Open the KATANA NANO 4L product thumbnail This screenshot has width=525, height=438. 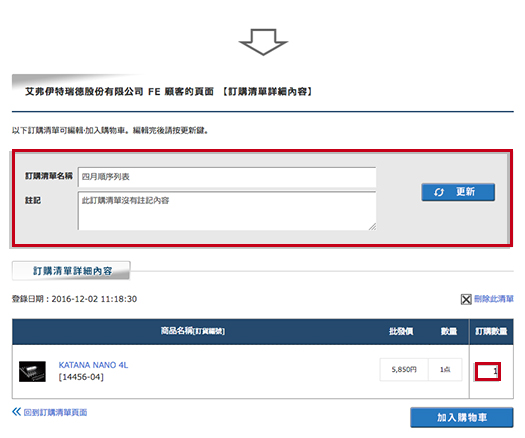point(32,371)
